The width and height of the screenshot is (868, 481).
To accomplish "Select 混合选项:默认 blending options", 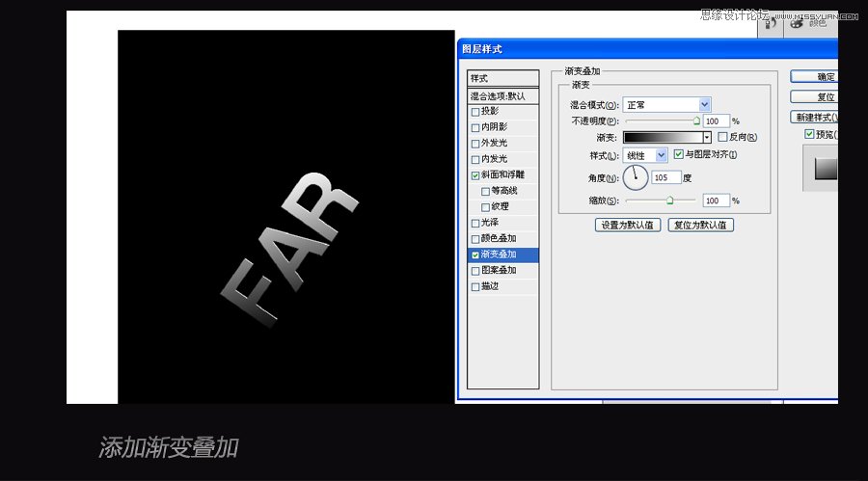I will coord(502,96).
